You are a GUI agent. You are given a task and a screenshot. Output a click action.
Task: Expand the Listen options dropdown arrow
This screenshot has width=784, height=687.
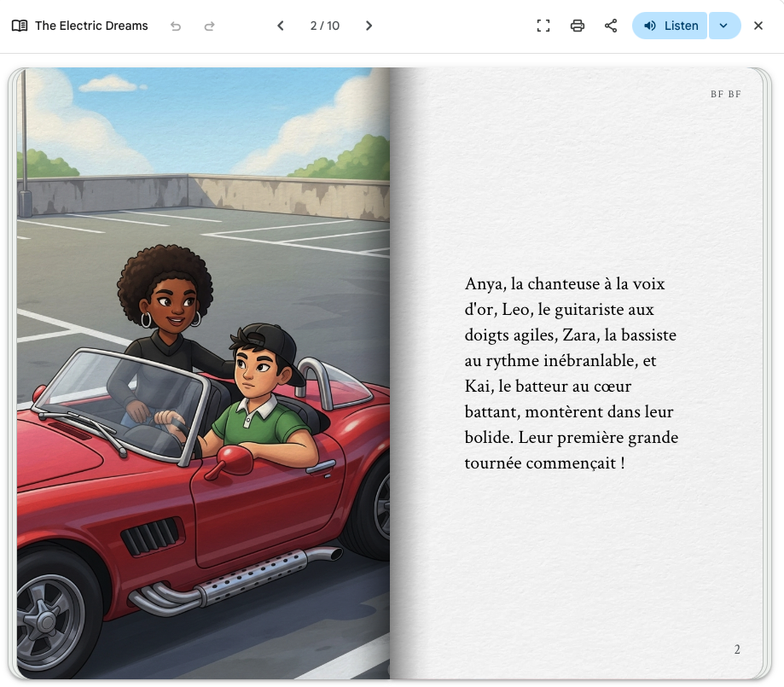(x=724, y=26)
